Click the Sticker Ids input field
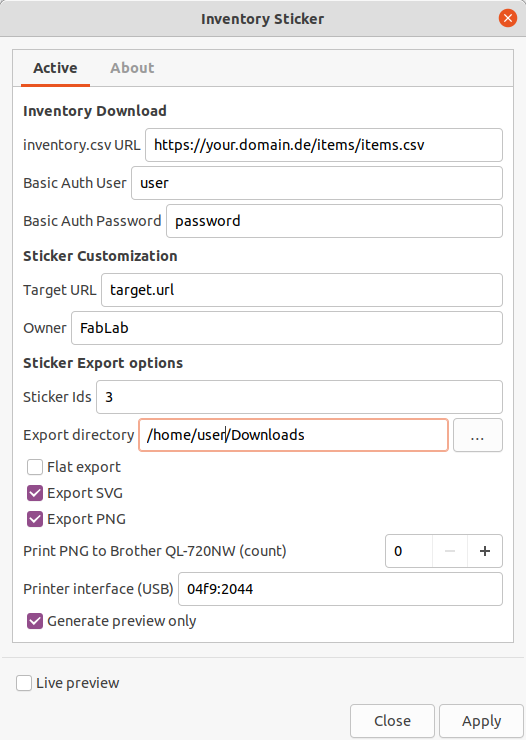Screen dimensions: 526x740 [x=299, y=397]
